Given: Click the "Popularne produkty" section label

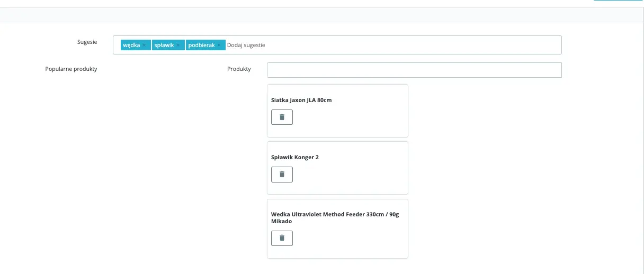Looking at the screenshot, I should 71,69.
